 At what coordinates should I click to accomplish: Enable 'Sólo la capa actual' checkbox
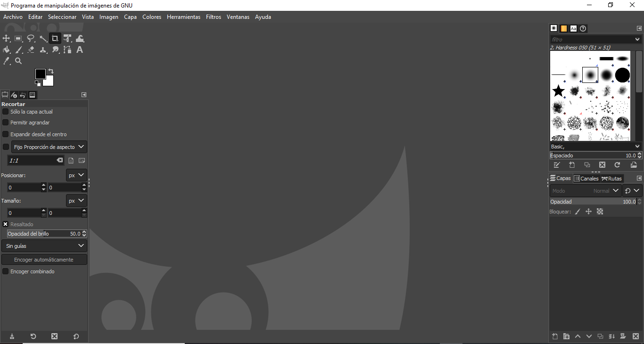(6, 112)
